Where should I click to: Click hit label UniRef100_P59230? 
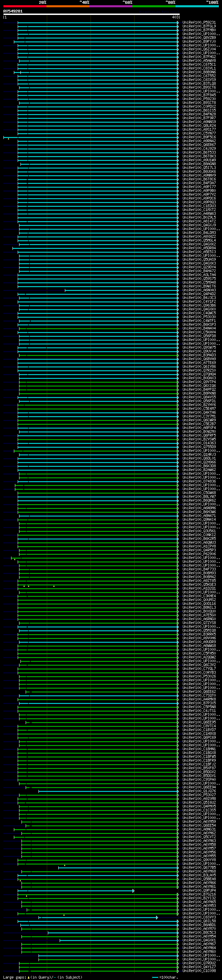point(199,99)
